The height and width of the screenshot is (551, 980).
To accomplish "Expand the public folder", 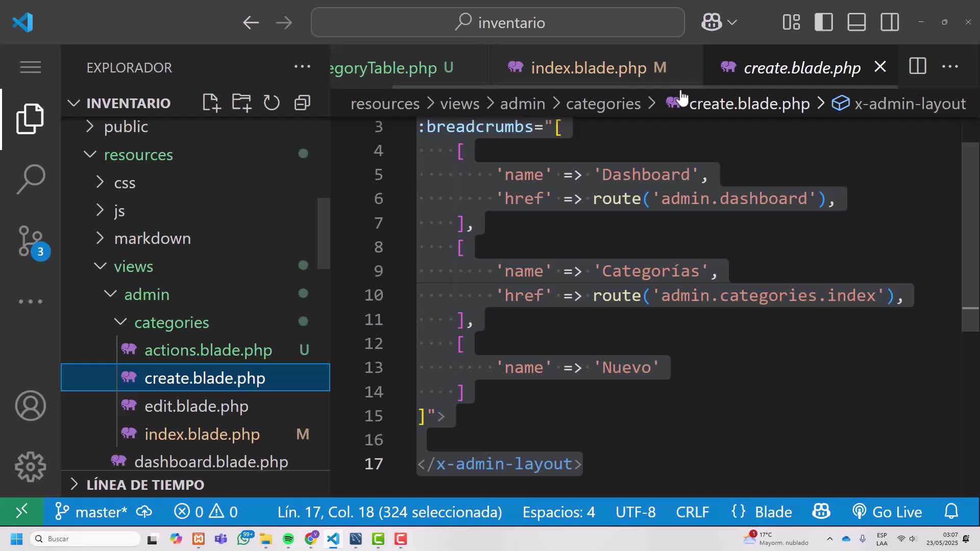I will click(x=126, y=127).
